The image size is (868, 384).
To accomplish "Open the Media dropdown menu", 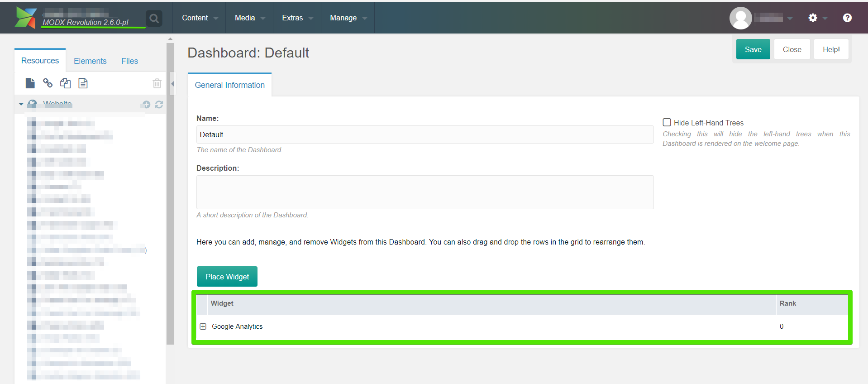I will coord(249,18).
